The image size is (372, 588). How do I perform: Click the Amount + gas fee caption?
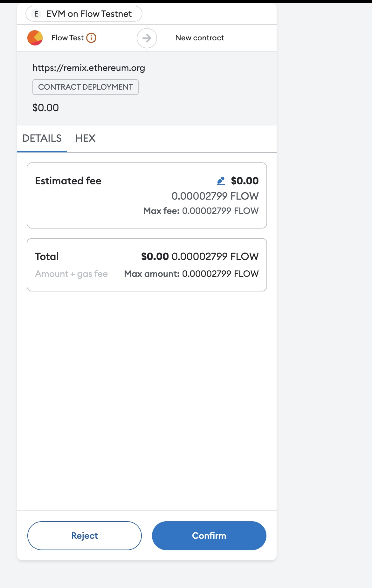(x=71, y=273)
